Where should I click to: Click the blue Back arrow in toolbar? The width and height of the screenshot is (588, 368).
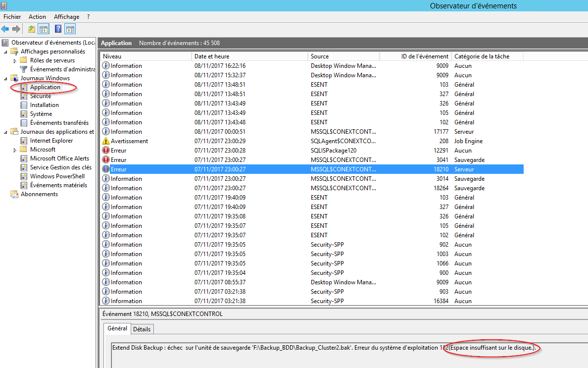point(5,29)
